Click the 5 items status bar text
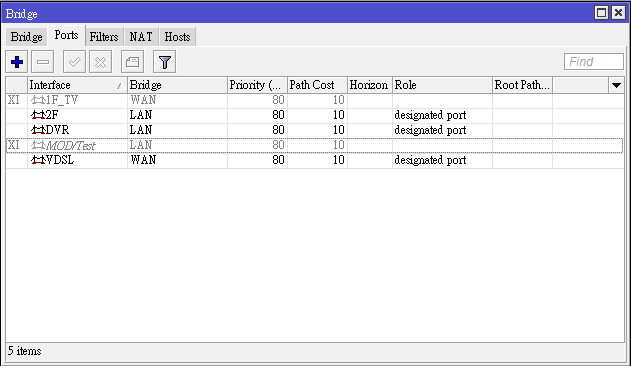 pos(25,351)
